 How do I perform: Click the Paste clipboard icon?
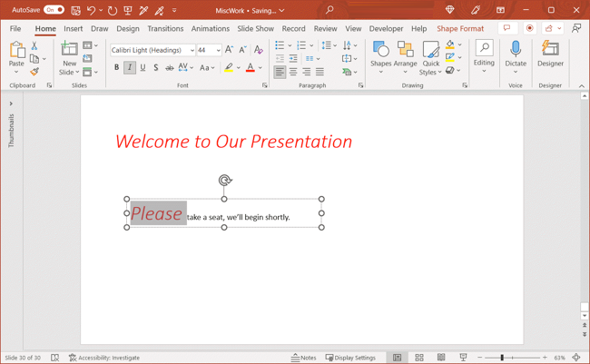pos(16,51)
